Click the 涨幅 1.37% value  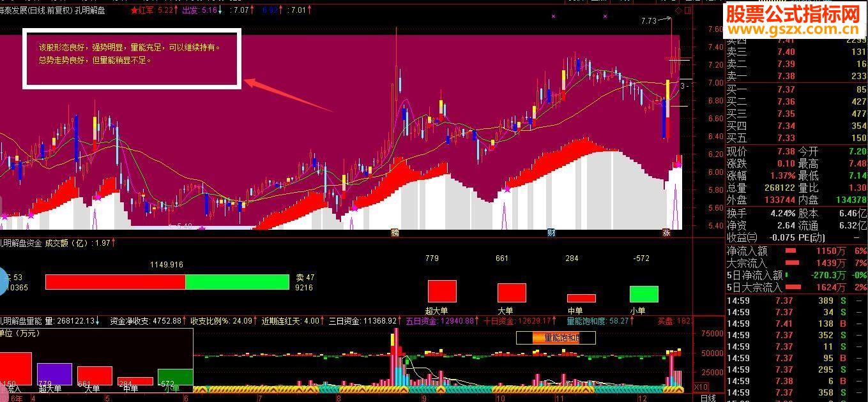coord(782,175)
